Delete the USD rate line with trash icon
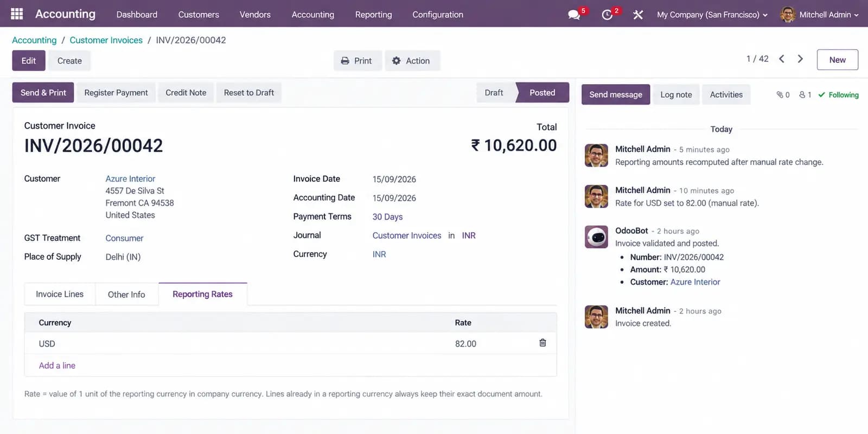868x434 pixels. point(542,343)
